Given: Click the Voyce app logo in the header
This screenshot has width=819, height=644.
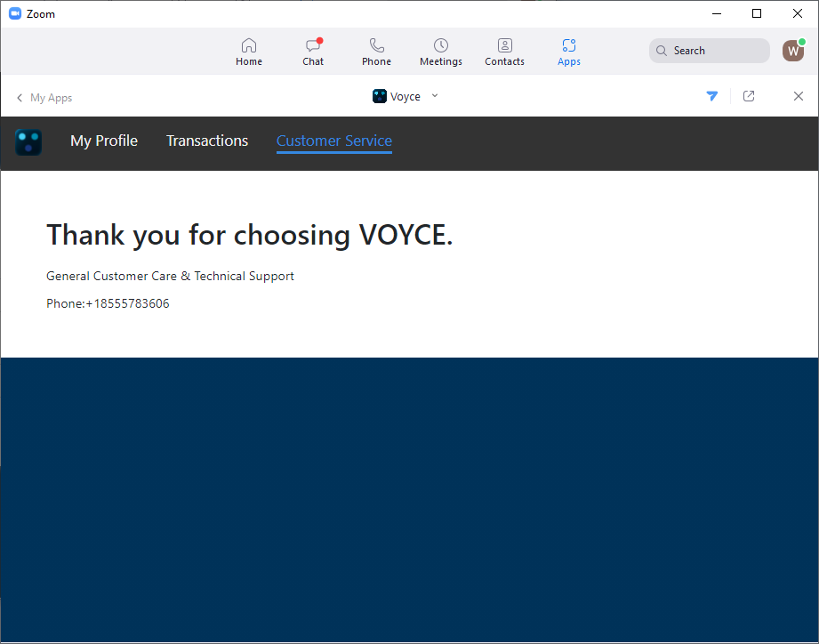Looking at the screenshot, I should (380, 95).
